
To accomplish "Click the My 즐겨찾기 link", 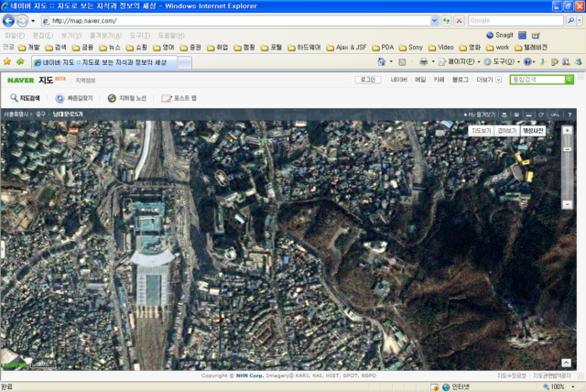I will click(x=480, y=114).
